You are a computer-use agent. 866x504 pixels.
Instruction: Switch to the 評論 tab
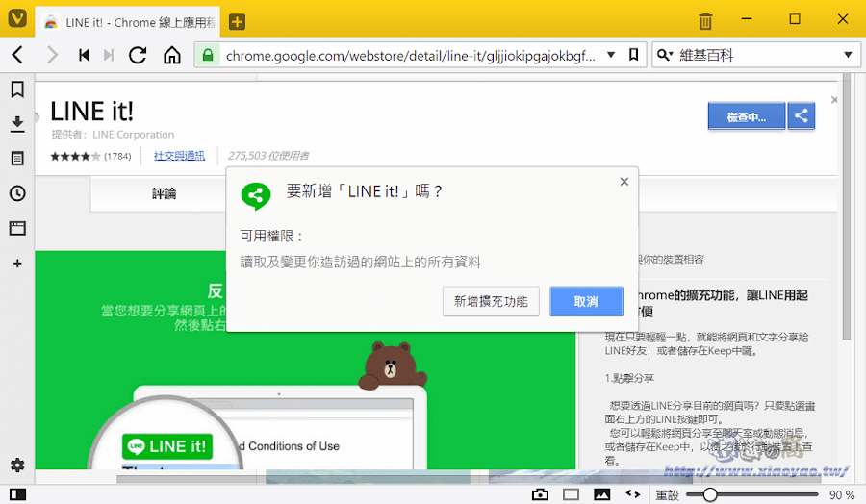point(164,193)
